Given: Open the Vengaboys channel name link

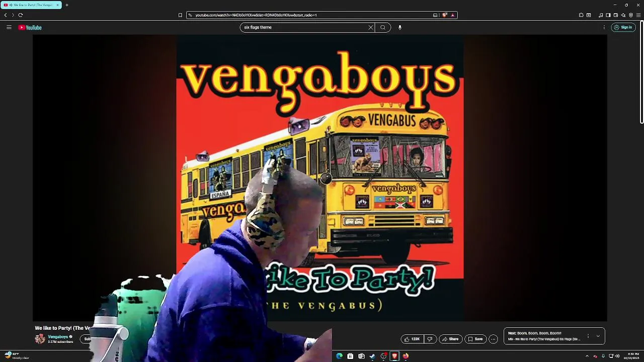Looking at the screenshot, I should 58,337.
